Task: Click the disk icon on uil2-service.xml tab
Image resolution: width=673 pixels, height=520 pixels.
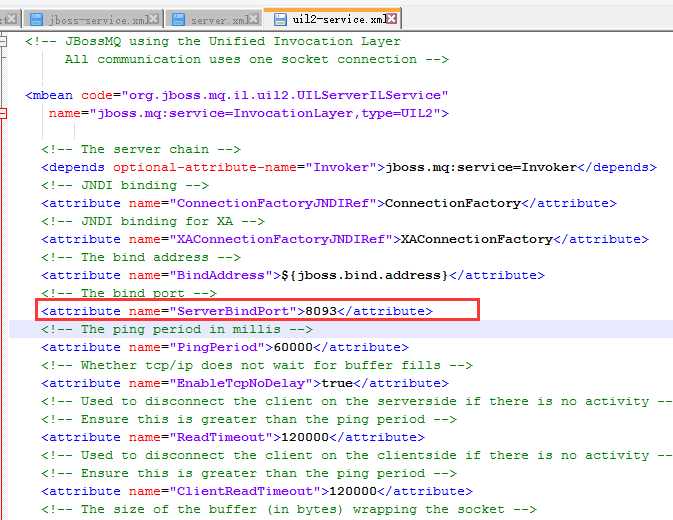Action: tap(280, 19)
